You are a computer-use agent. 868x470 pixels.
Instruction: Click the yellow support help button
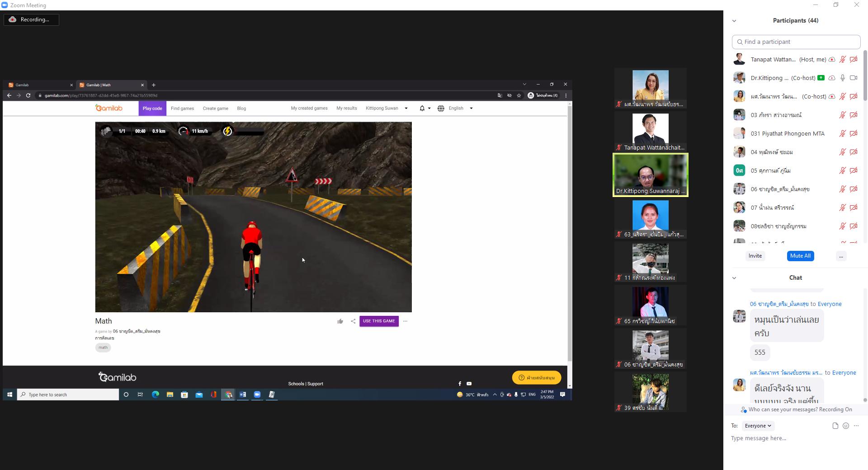pyautogui.click(x=537, y=378)
